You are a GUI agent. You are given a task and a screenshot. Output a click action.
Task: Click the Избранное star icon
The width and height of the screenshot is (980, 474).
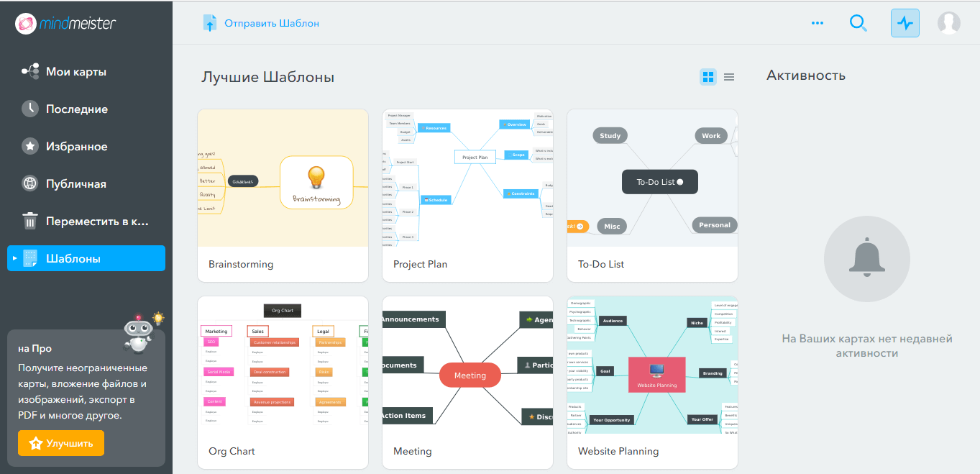(x=30, y=147)
